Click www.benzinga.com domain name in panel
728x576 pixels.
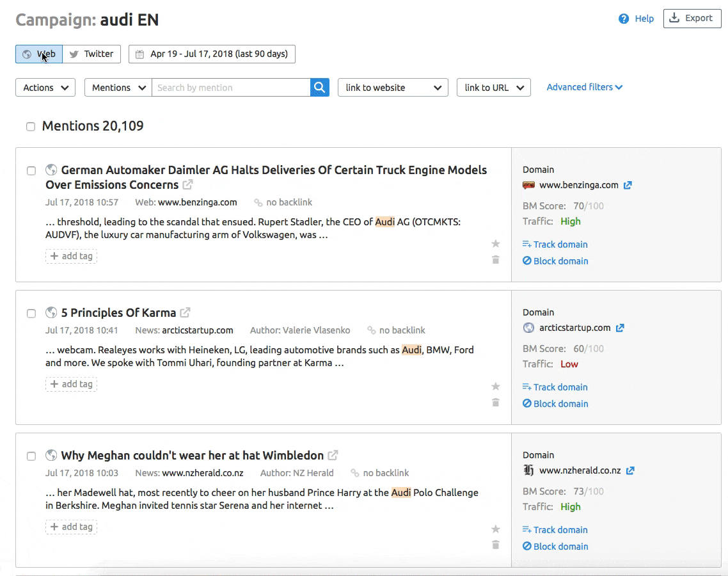click(578, 186)
